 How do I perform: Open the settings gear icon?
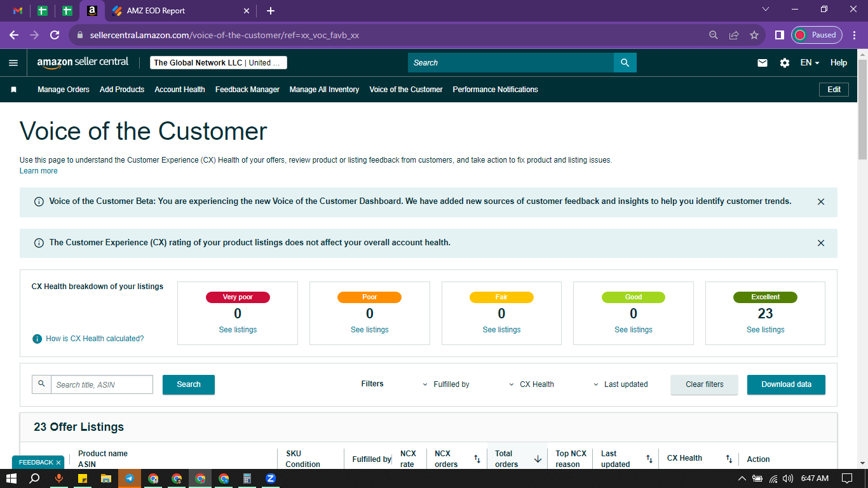785,63
